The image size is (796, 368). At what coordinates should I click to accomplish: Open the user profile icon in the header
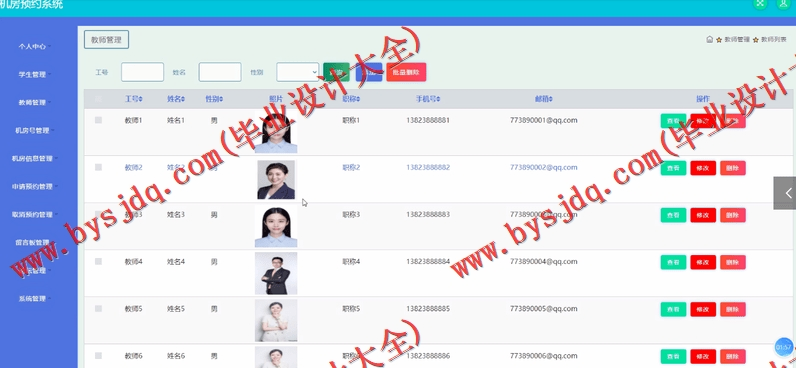pos(783,3)
